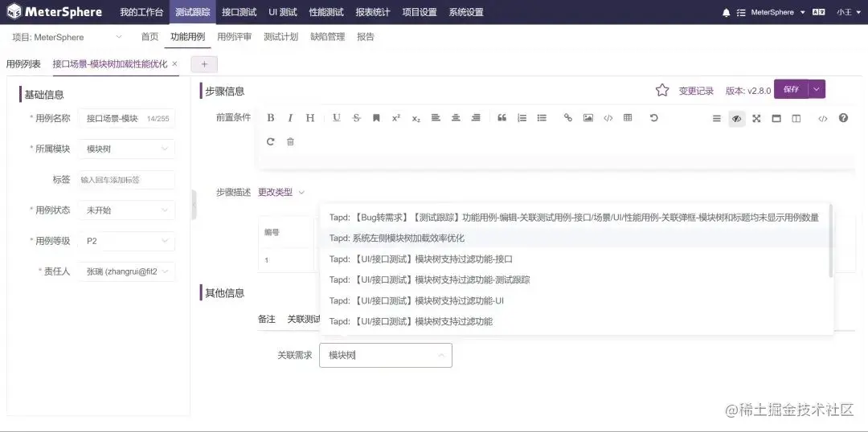Screen dimensions: 868x432
Task: Clear editor content with trash icon
Action: click(x=290, y=141)
